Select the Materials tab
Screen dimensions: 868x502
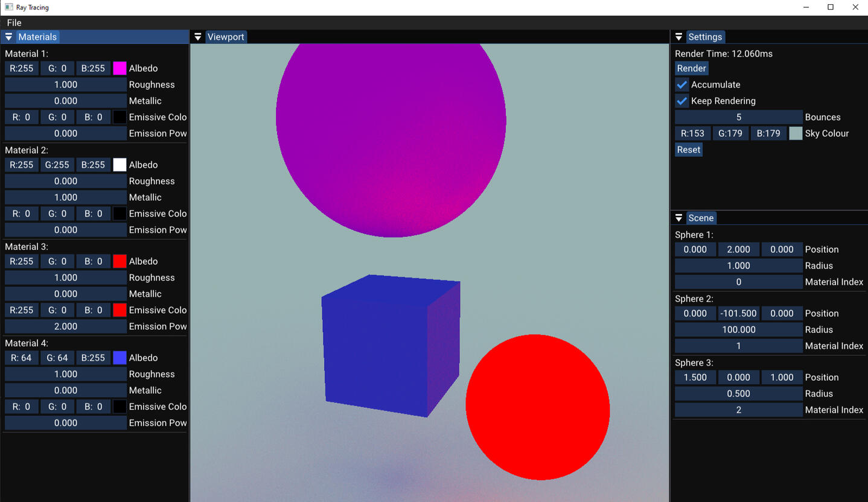click(x=37, y=37)
